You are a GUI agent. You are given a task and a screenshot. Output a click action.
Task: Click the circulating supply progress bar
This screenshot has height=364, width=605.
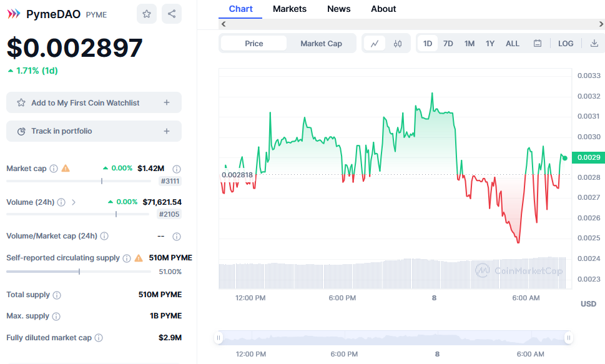(x=79, y=272)
